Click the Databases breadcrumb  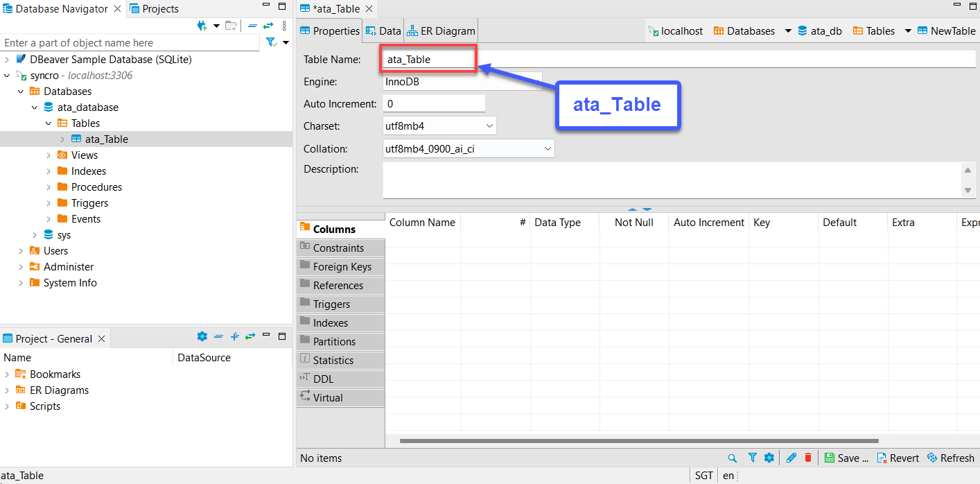(744, 31)
